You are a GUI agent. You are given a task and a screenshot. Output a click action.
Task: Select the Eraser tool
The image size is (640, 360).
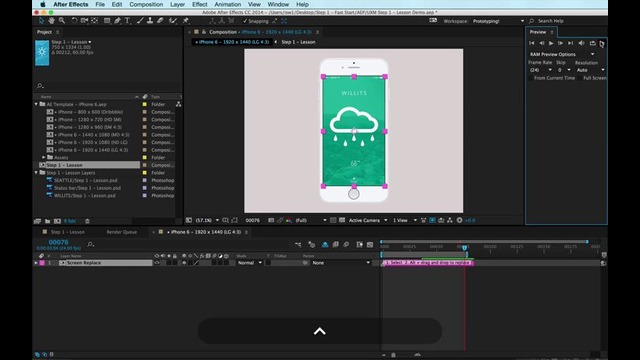(160, 21)
